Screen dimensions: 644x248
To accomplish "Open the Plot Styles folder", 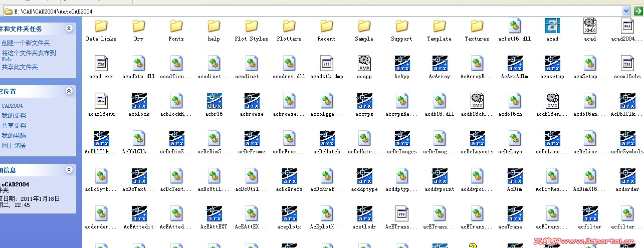I will (x=252, y=30).
